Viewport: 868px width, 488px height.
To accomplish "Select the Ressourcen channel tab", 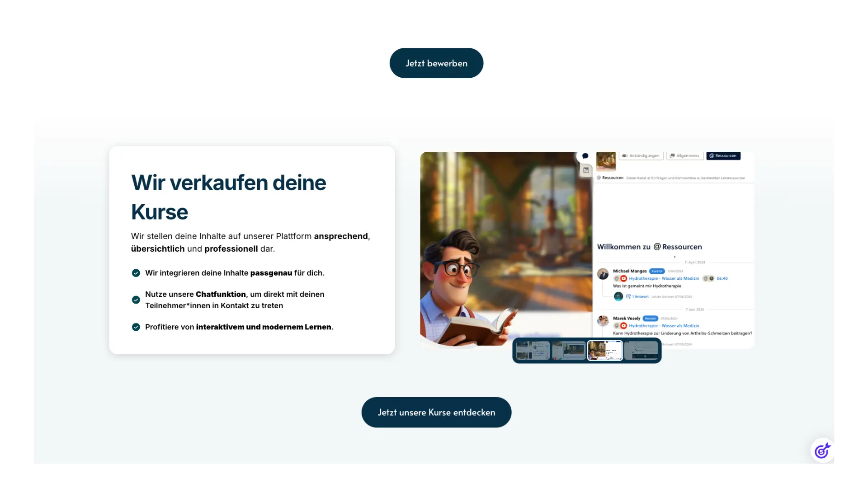I will (x=723, y=156).
